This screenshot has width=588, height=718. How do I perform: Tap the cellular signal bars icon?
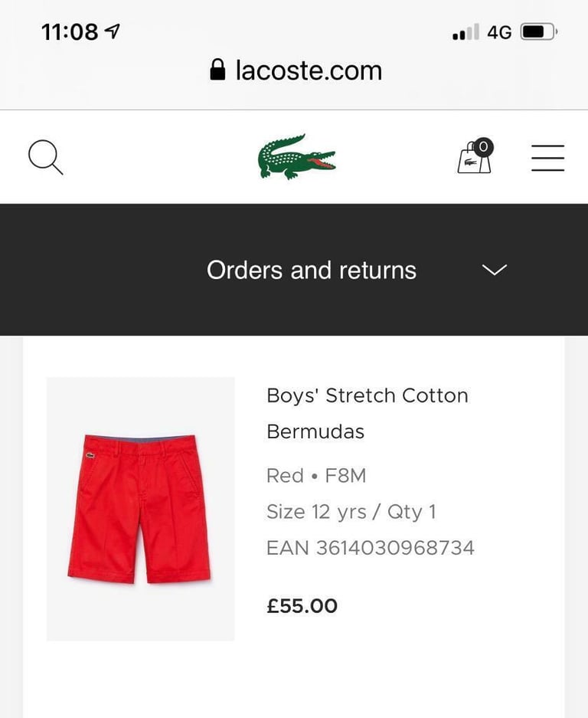(465, 32)
